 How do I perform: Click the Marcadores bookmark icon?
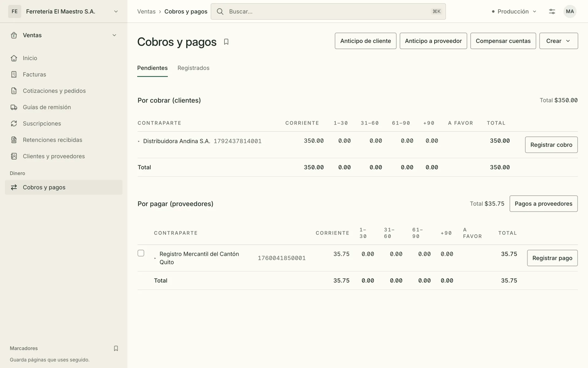point(116,348)
